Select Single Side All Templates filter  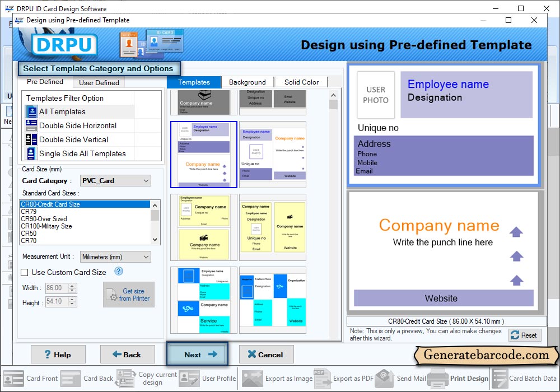tap(80, 153)
